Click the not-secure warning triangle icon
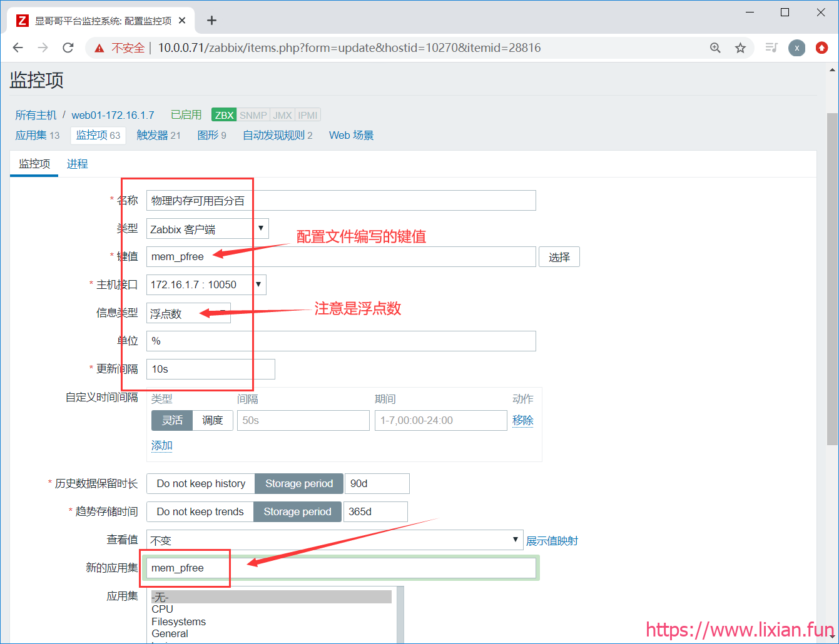 coord(99,48)
